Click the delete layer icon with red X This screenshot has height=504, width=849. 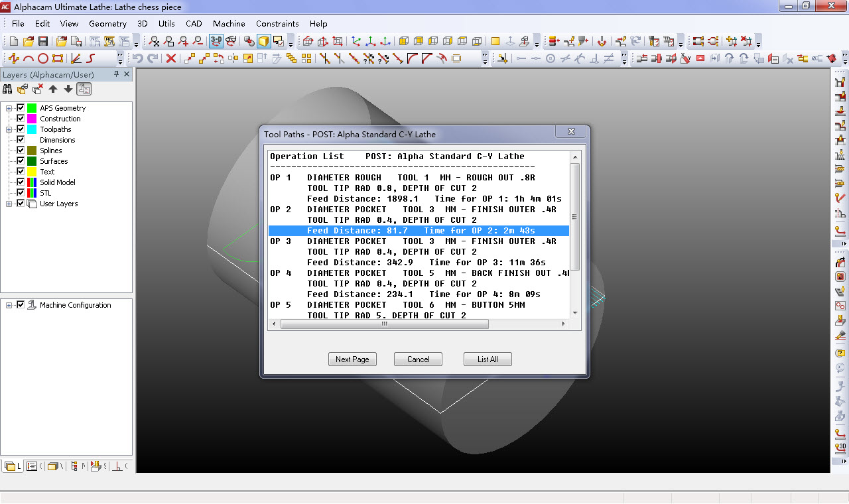38,89
